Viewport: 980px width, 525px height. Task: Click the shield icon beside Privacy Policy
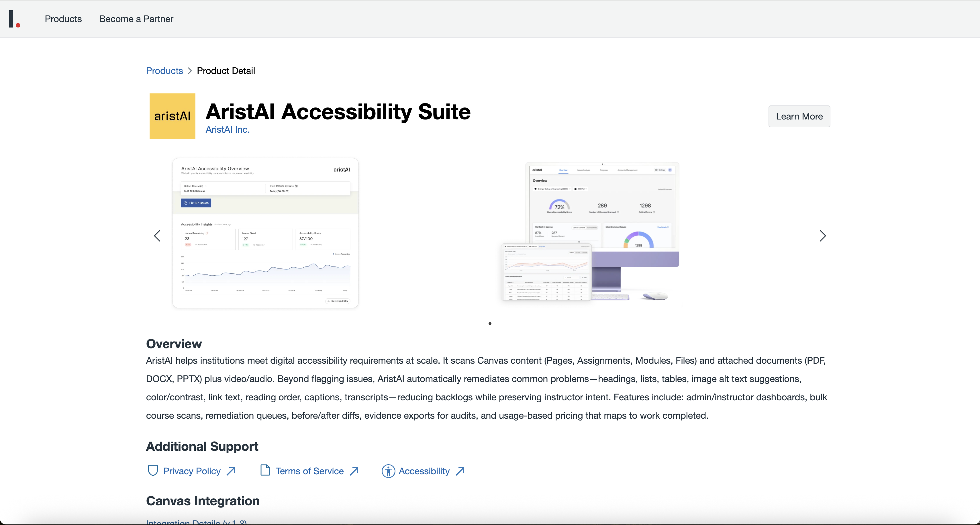tap(152, 471)
